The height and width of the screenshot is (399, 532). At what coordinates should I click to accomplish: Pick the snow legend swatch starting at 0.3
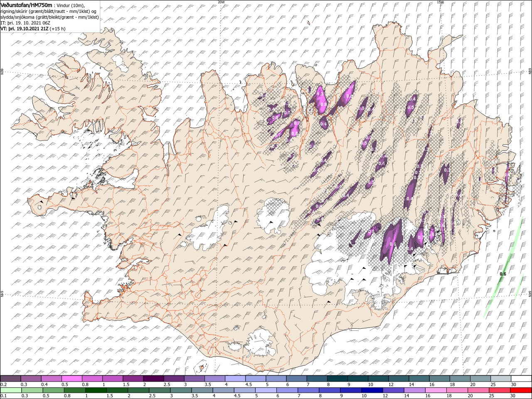pos(31,378)
